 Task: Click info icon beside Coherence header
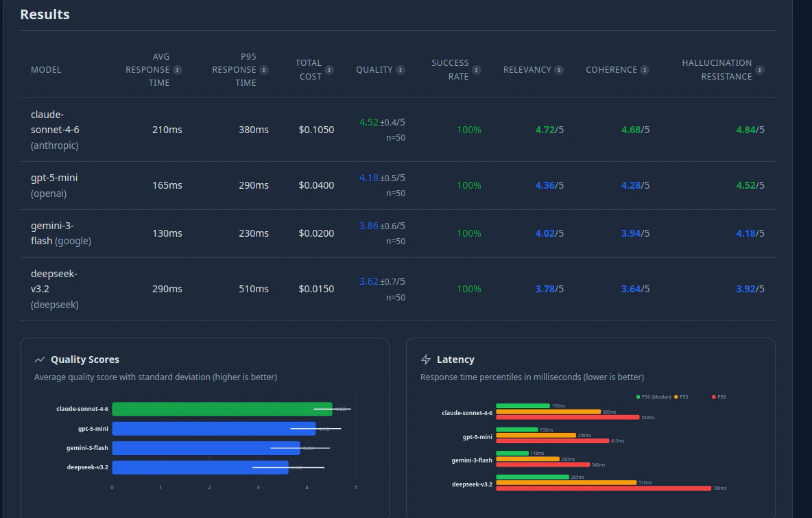[645, 70]
